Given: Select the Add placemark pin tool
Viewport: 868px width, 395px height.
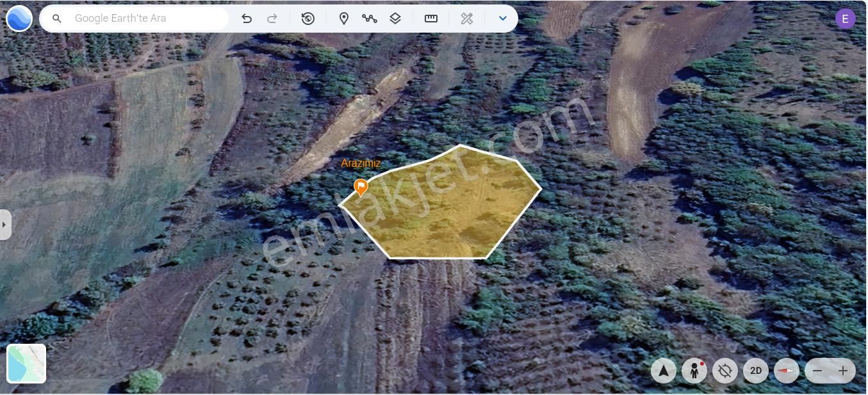Looking at the screenshot, I should 344,18.
